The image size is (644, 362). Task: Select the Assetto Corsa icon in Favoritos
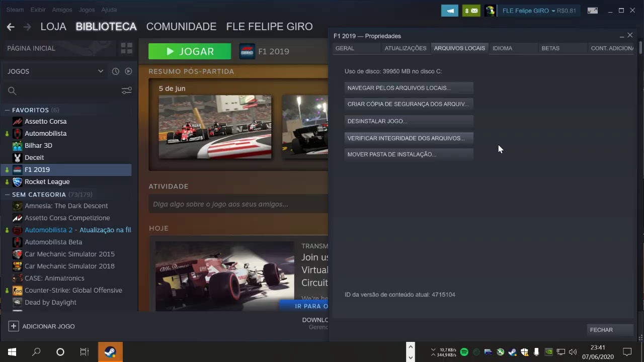[x=18, y=121]
